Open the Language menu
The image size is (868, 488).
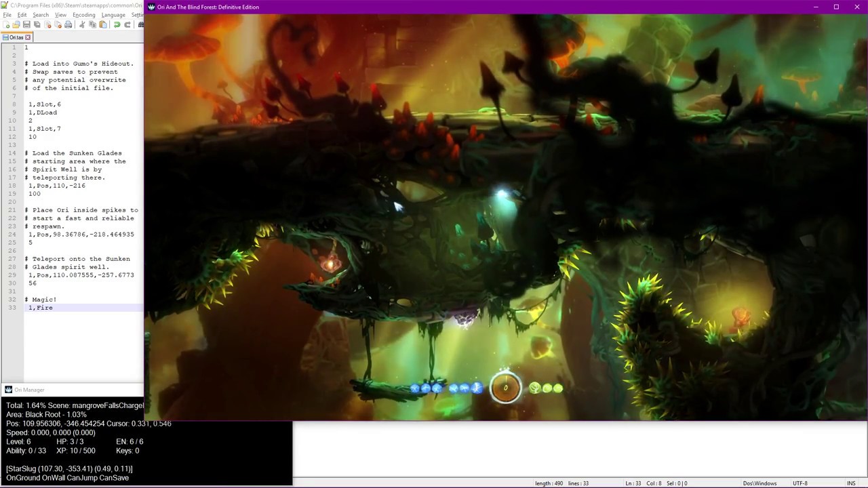[x=113, y=15]
